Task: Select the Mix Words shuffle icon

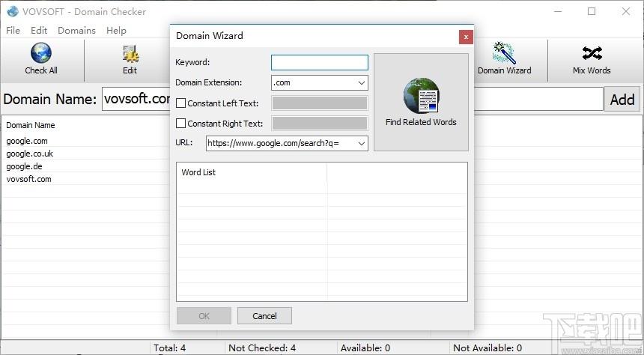Action: pos(592,53)
